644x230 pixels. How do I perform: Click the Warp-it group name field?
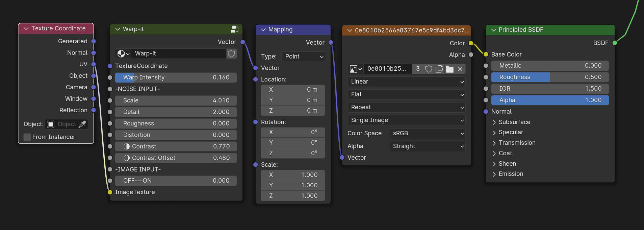click(x=178, y=54)
